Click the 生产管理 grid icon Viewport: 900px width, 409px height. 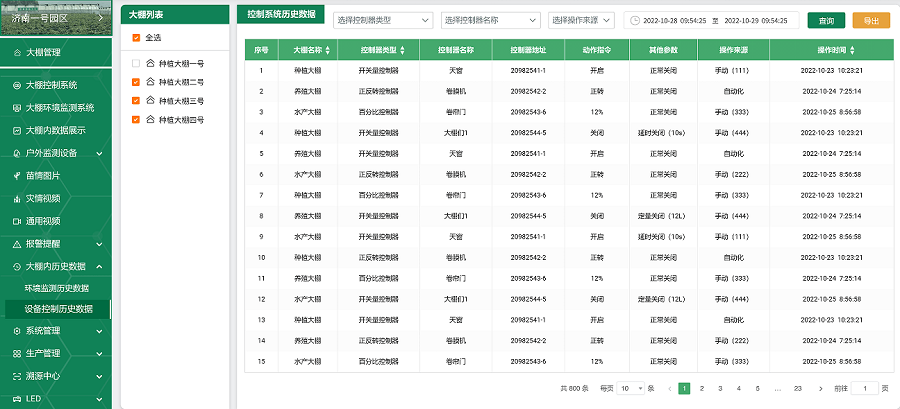(x=17, y=353)
